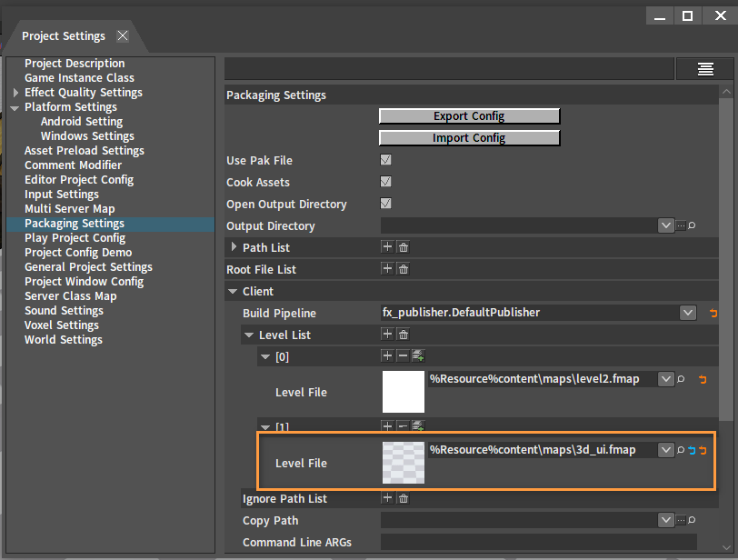The width and height of the screenshot is (738, 560).
Task: Click the checkered 3d_ui.fmap thumbnail
Action: pyautogui.click(x=404, y=463)
